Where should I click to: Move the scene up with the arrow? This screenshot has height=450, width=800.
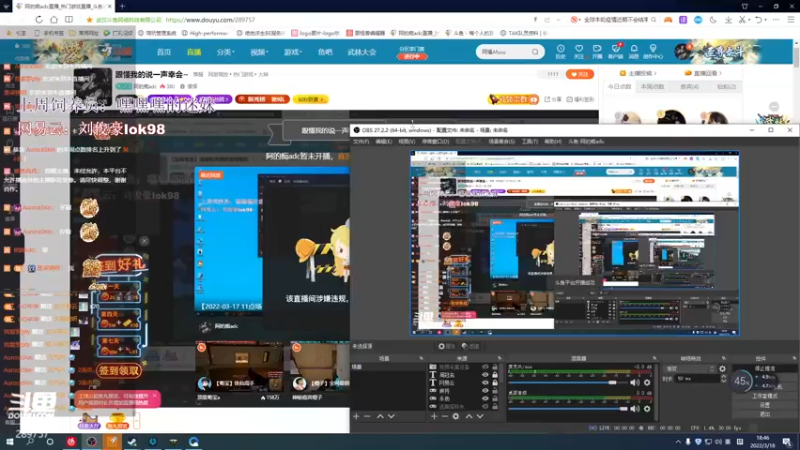pos(380,416)
